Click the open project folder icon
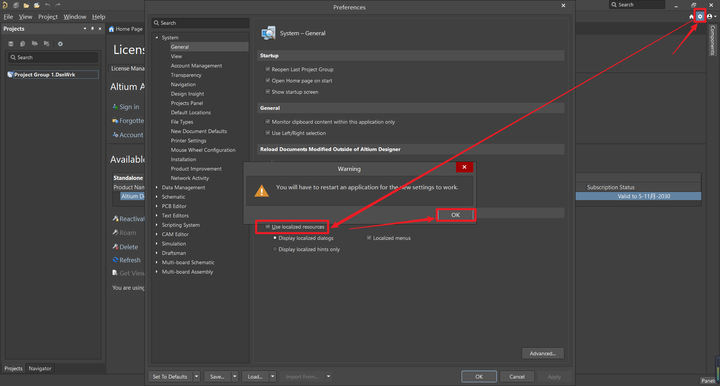The width and height of the screenshot is (720, 386). point(37,5)
